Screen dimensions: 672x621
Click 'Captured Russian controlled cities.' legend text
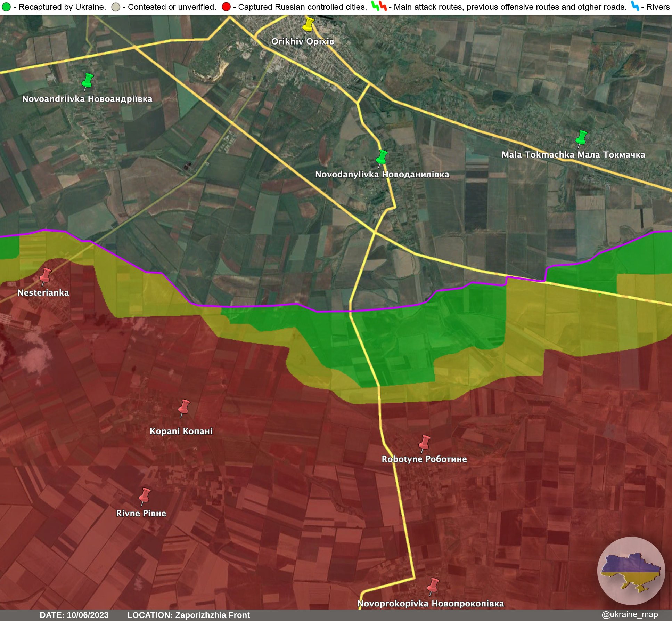point(302,7)
